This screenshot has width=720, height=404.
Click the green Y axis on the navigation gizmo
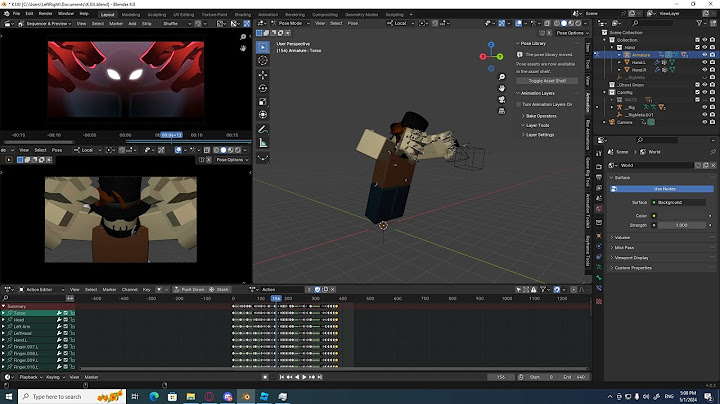[500, 56]
